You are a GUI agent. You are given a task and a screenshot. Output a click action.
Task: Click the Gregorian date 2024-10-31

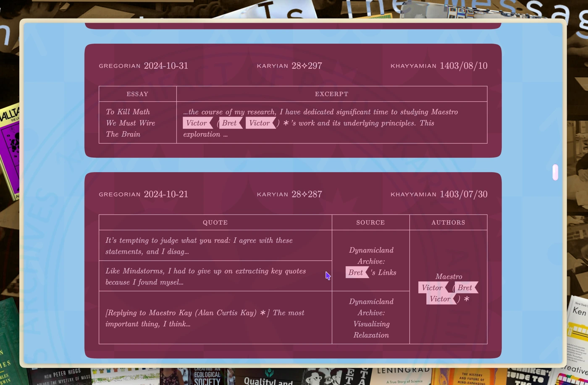[165, 66]
